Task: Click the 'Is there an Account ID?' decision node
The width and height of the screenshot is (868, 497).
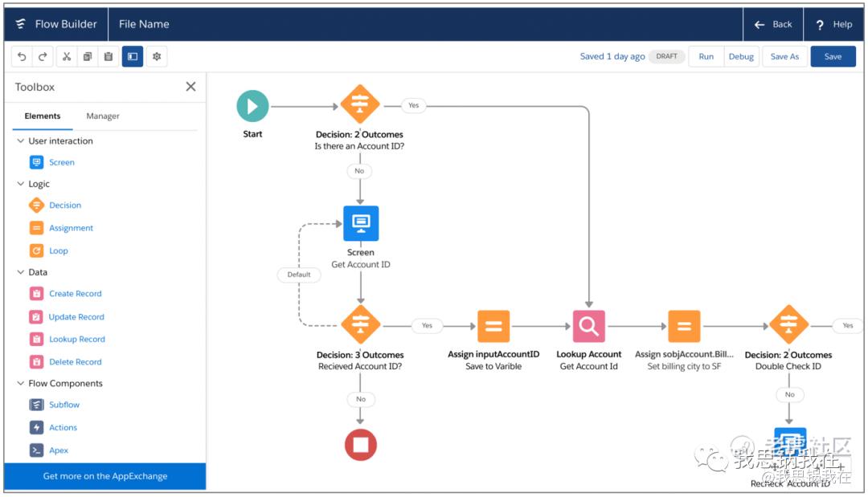Action: point(360,104)
